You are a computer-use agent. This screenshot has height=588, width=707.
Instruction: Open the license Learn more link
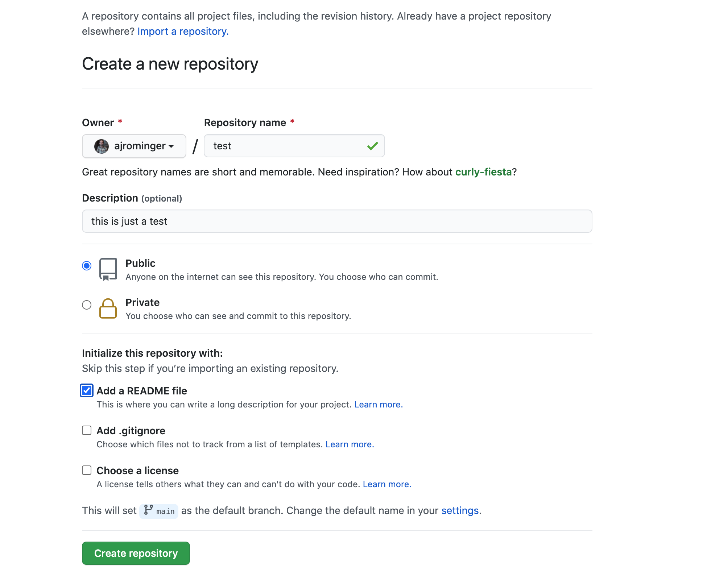387,484
